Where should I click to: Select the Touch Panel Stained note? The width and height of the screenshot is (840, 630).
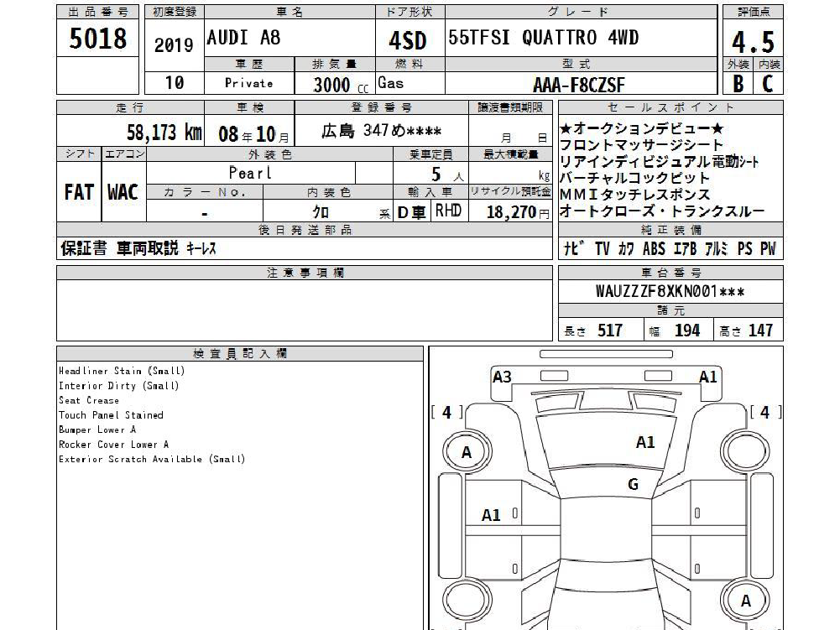click(x=111, y=415)
